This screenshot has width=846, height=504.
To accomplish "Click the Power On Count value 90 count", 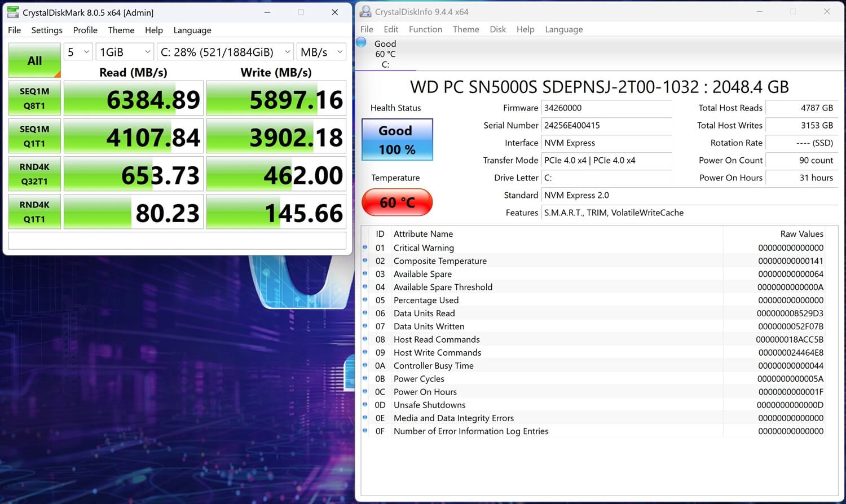I will pos(801,160).
